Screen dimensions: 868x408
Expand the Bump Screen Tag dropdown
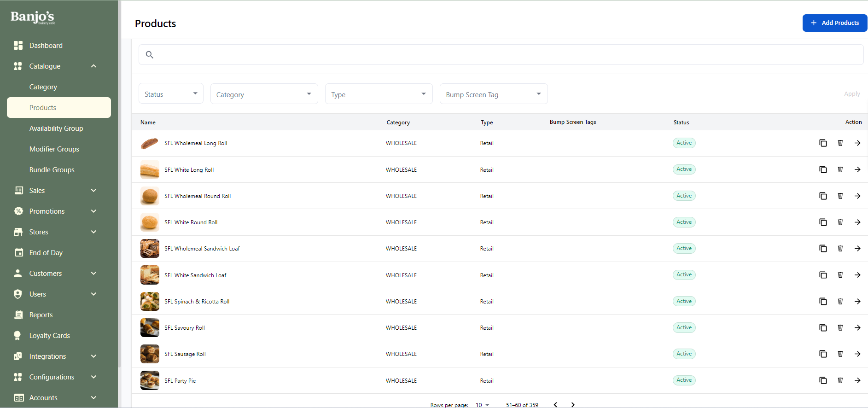(493, 94)
